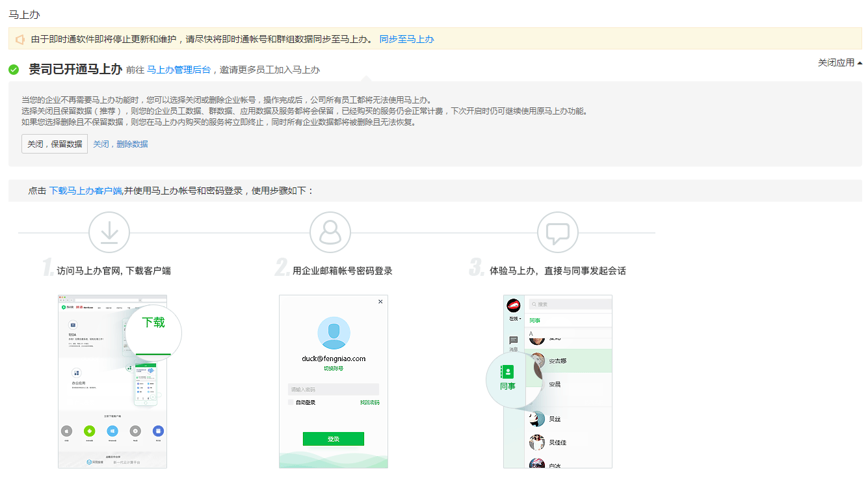Click the green 登录 login button
868x486 pixels.
[333, 439]
